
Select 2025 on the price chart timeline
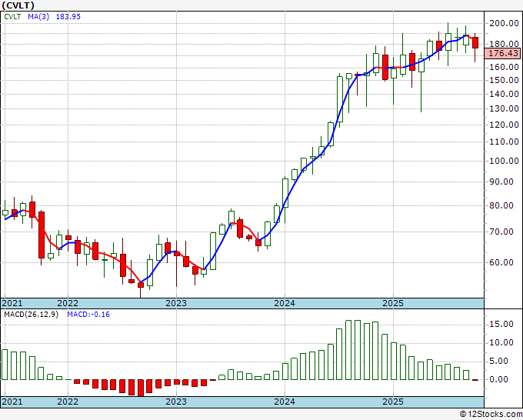[392, 303]
